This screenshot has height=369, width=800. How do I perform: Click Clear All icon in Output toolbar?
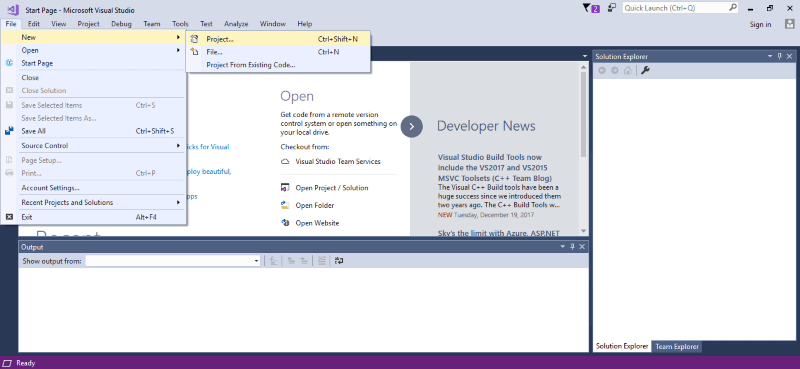321,261
